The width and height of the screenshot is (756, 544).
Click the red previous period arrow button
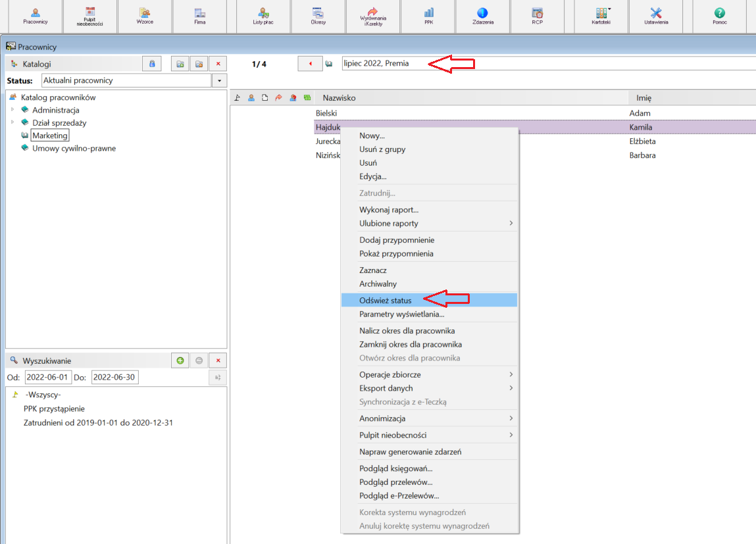click(x=310, y=64)
